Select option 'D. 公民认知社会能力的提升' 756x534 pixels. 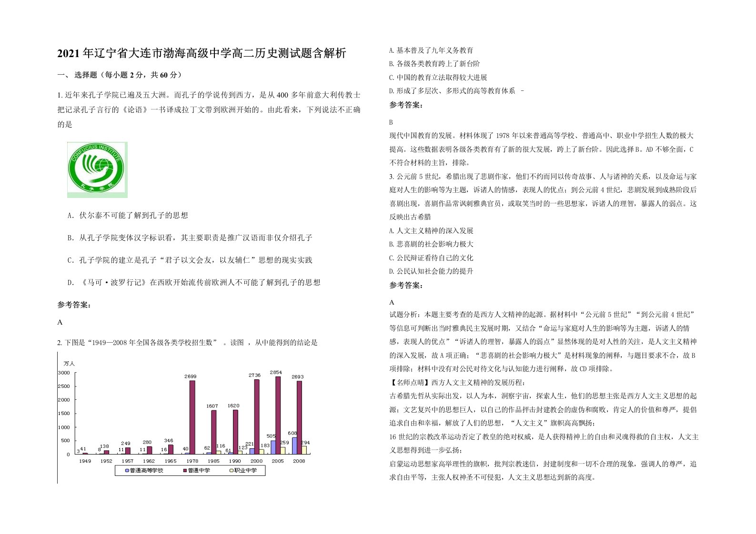pyautogui.click(x=431, y=271)
